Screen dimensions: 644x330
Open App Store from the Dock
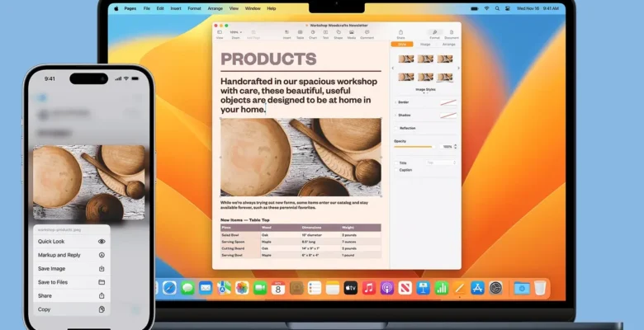[x=477, y=288]
